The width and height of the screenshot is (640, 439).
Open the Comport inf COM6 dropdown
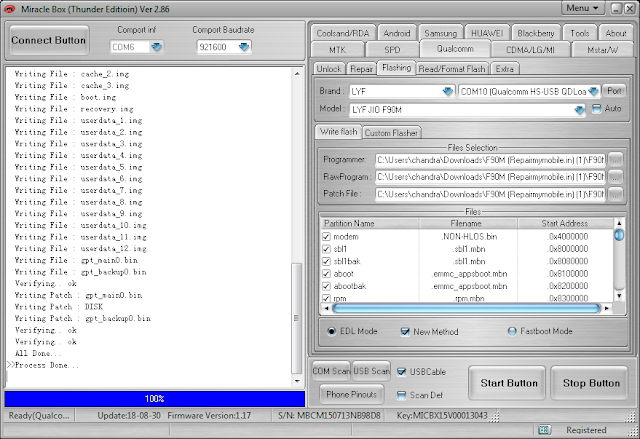click(x=156, y=47)
